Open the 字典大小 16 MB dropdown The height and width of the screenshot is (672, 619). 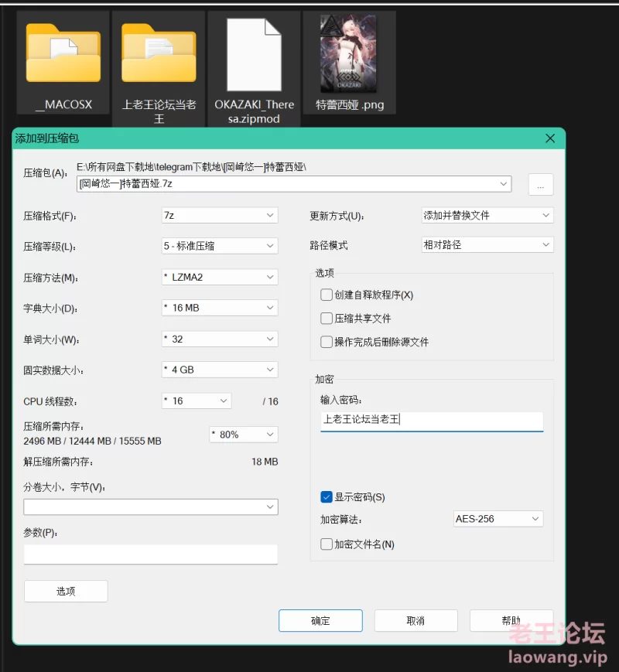pos(220,308)
